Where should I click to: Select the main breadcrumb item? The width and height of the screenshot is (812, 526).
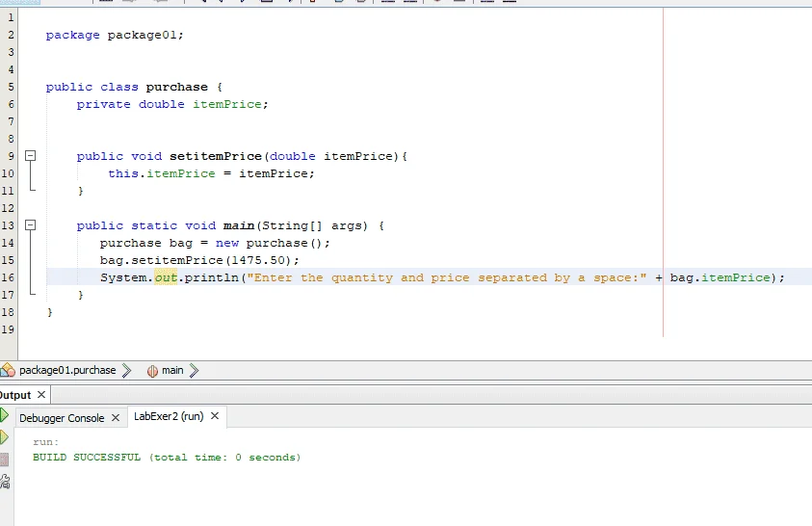click(x=172, y=370)
